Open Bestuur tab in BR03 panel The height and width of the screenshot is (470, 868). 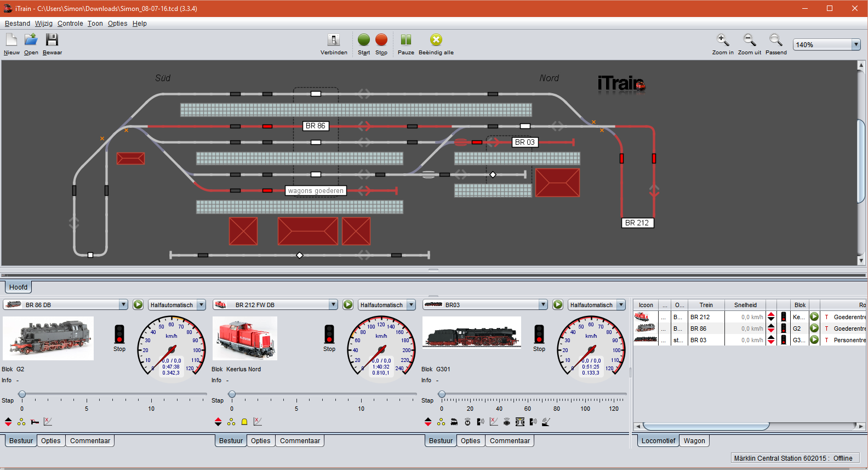click(441, 440)
